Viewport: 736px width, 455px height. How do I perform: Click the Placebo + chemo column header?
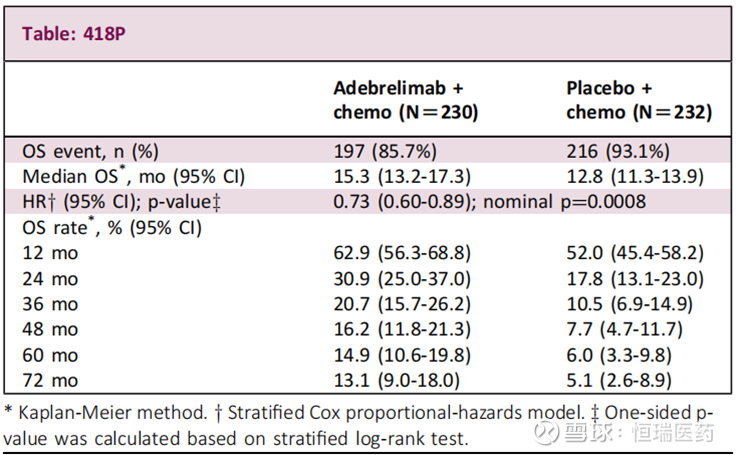tap(638, 100)
